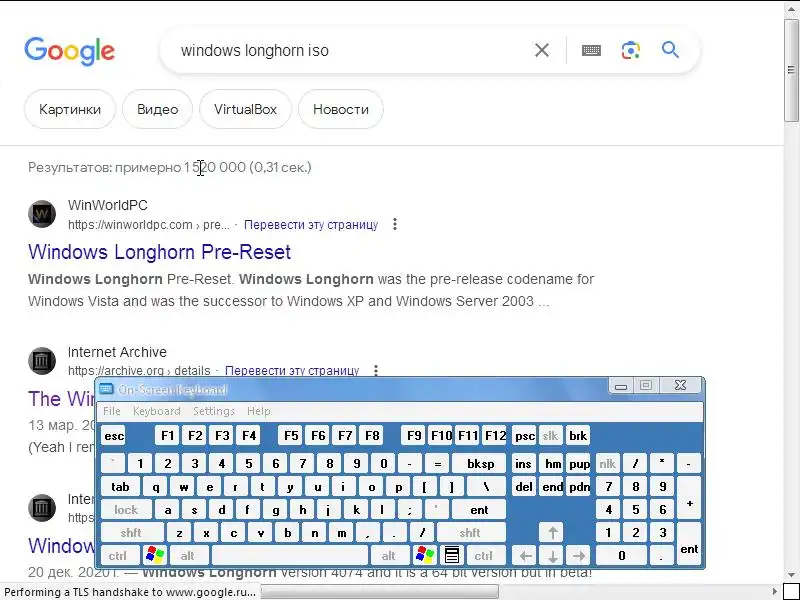Open the three-dot menu for the archive.org result
The image size is (800, 600).
click(376, 370)
